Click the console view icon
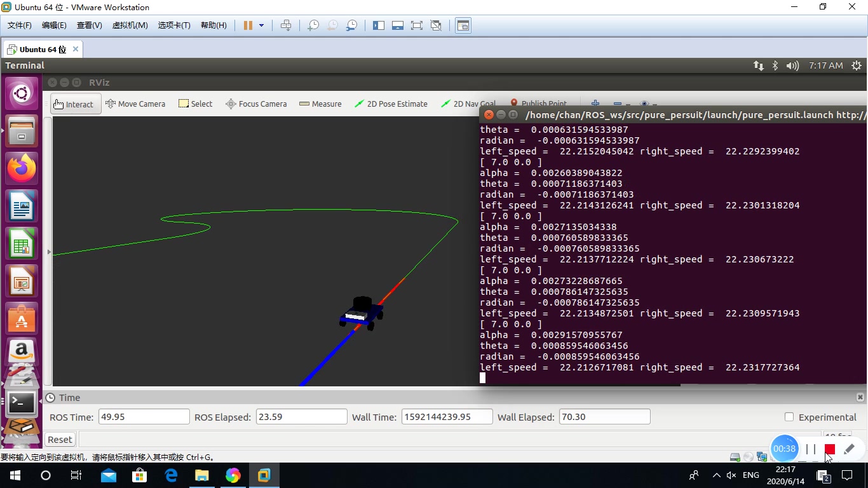The image size is (868, 488). coord(463,25)
